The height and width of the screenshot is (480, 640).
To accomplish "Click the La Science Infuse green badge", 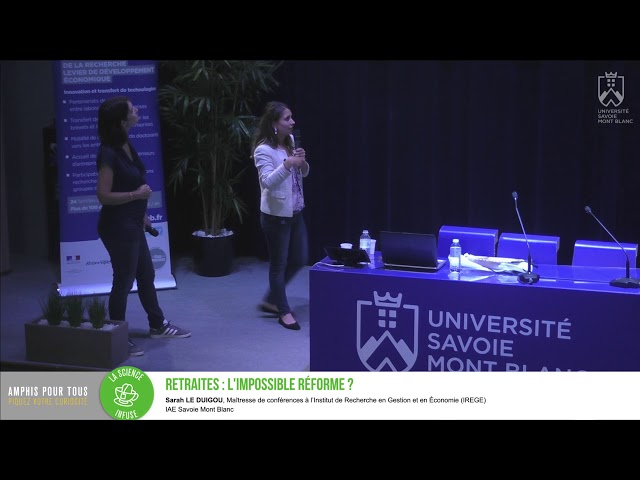I will pyautogui.click(x=127, y=393).
